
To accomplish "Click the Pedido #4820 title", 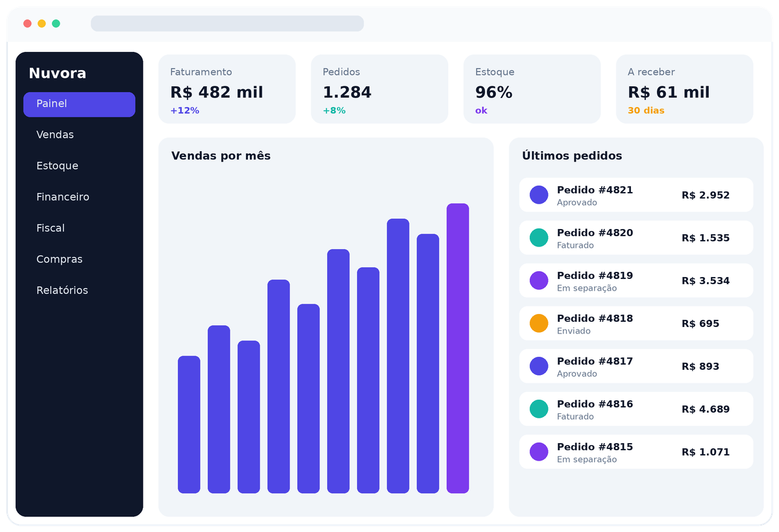I will 595,233.
